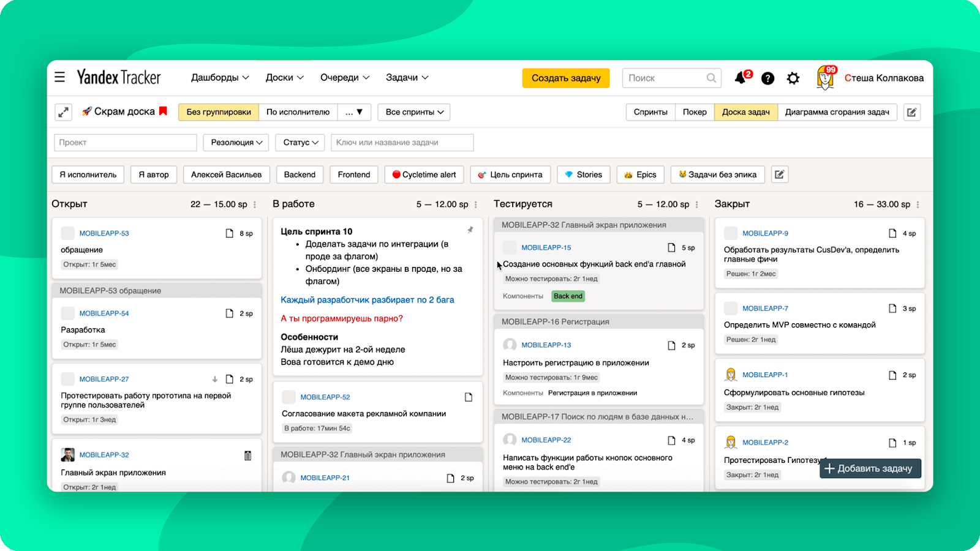The image size is (980, 551).
Task: Toggle Цель спринта filter
Action: pyautogui.click(x=510, y=174)
